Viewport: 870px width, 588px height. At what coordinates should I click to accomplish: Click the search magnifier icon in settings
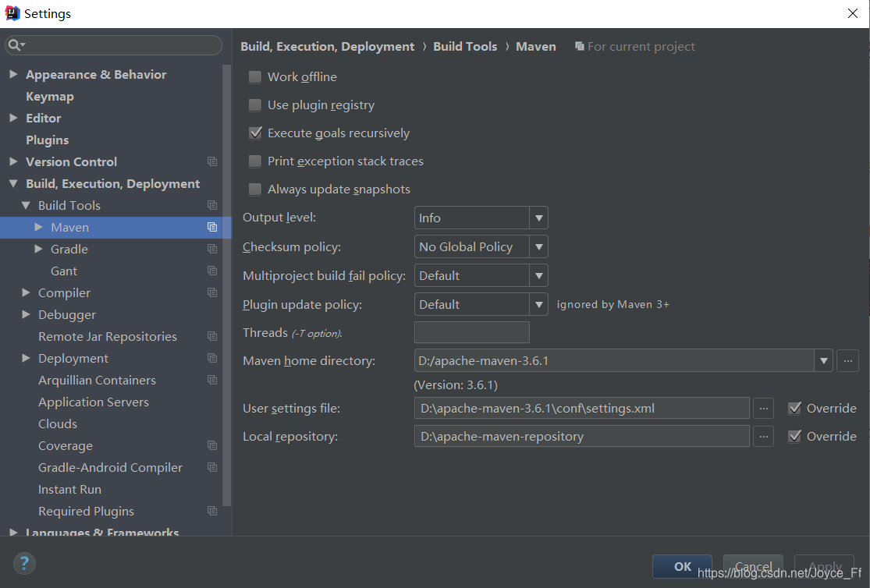pyautogui.click(x=14, y=45)
